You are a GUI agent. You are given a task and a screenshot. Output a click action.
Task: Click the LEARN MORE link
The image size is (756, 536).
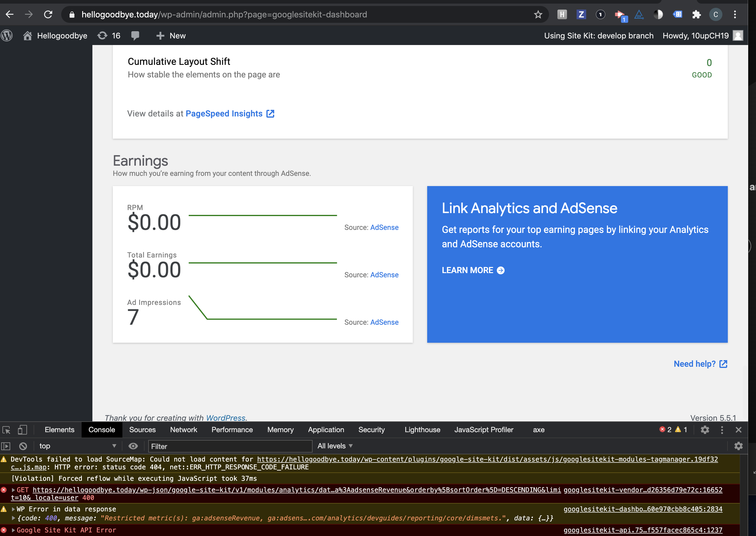[x=473, y=270]
